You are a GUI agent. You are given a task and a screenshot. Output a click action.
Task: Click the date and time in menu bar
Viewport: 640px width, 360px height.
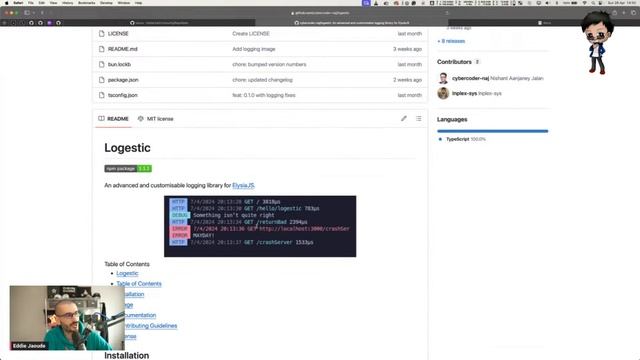(x=622, y=3)
